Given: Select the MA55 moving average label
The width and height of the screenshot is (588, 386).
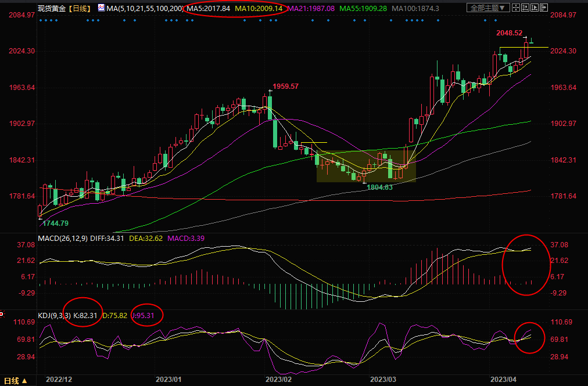Looking at the screenshot, I should coord(364,9).
